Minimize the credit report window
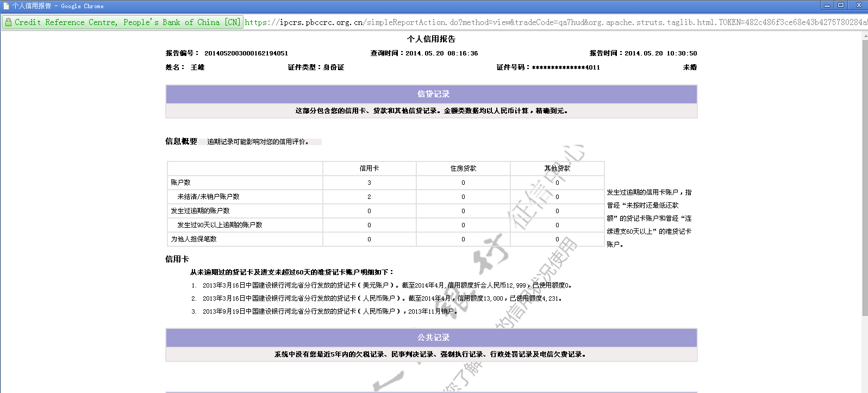 pyautogui.click(x=827, y=5)
